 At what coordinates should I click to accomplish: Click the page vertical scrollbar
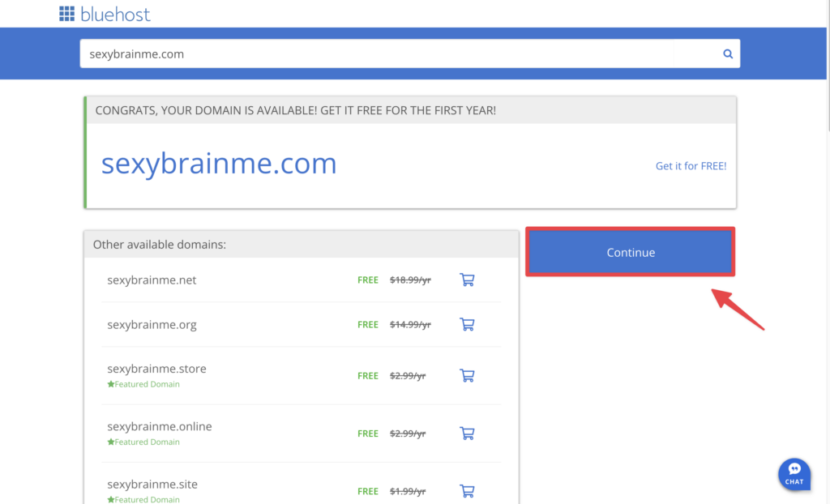tap(828, 66)
